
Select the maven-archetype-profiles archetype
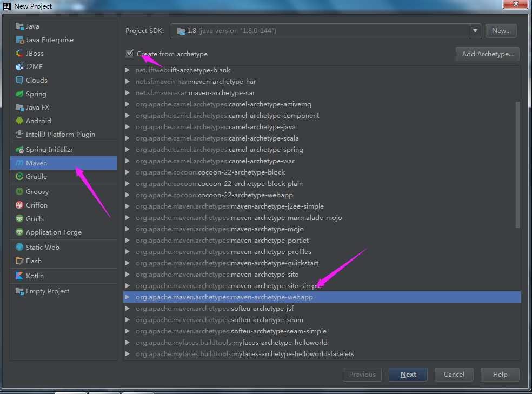tap(322, 252)
